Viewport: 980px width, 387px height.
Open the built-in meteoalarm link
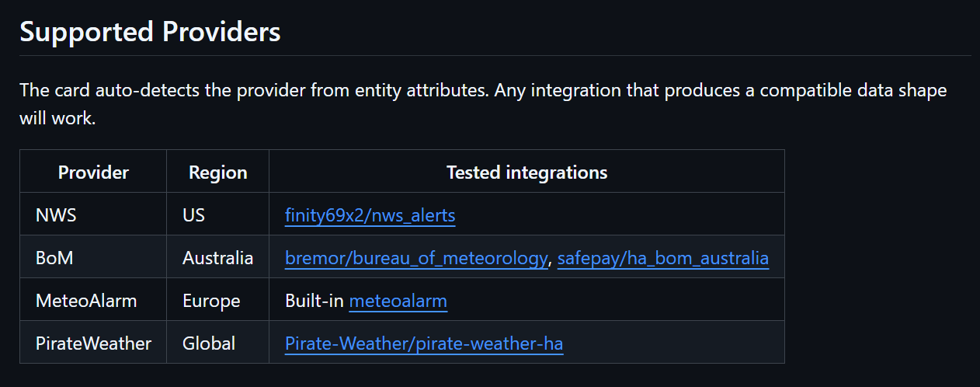[x=398, y=301]
